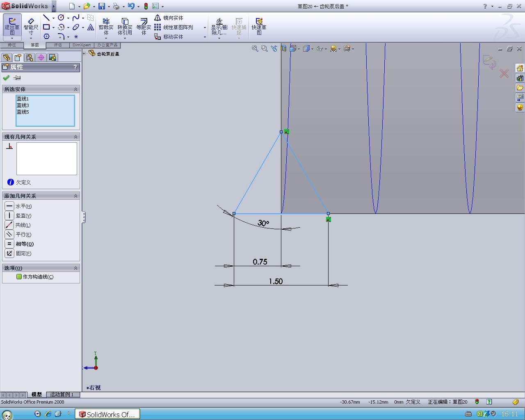The width and height of the screenshot is (525, 420).
Task: Toggle 作为构造线 (For construction) checkbox
Action: [x=19, y=277]
